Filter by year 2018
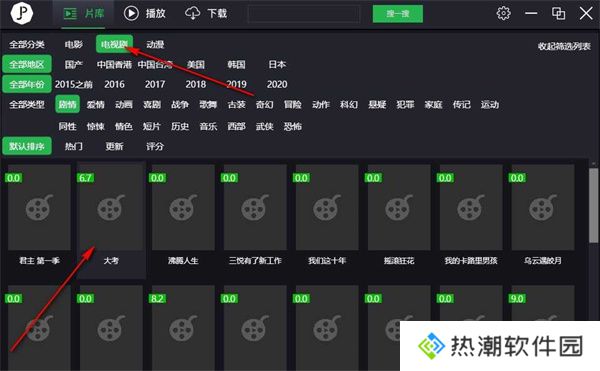The image size is (600, 371). [x=196, y=84]
